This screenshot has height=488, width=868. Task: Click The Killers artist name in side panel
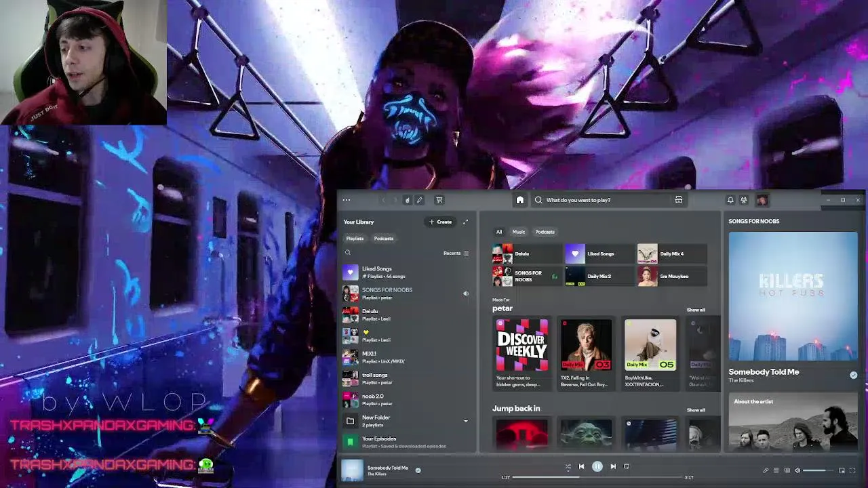point(741,380)
